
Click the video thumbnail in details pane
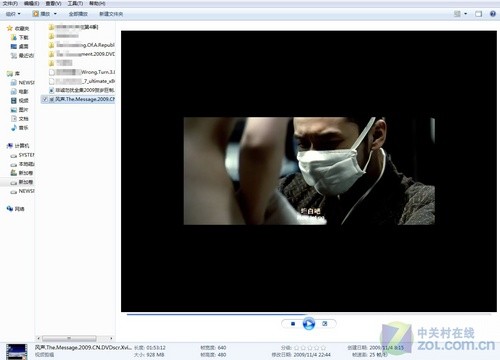(16, 352)
